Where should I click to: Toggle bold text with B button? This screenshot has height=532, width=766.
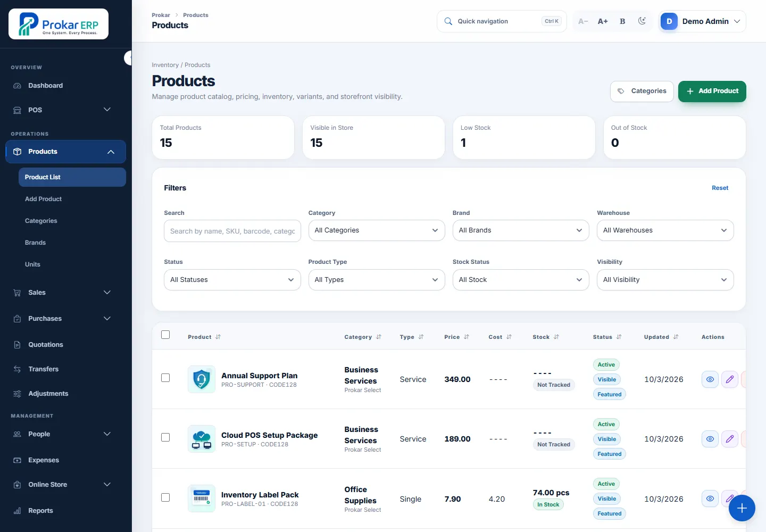click(622, 21)
